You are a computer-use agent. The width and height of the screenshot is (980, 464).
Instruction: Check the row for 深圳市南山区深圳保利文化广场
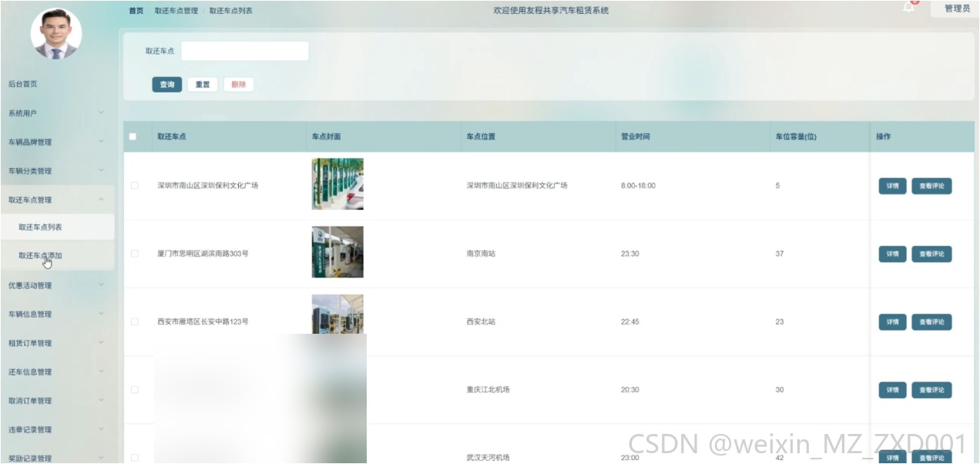pyautogui.click(x=134, y=186)
